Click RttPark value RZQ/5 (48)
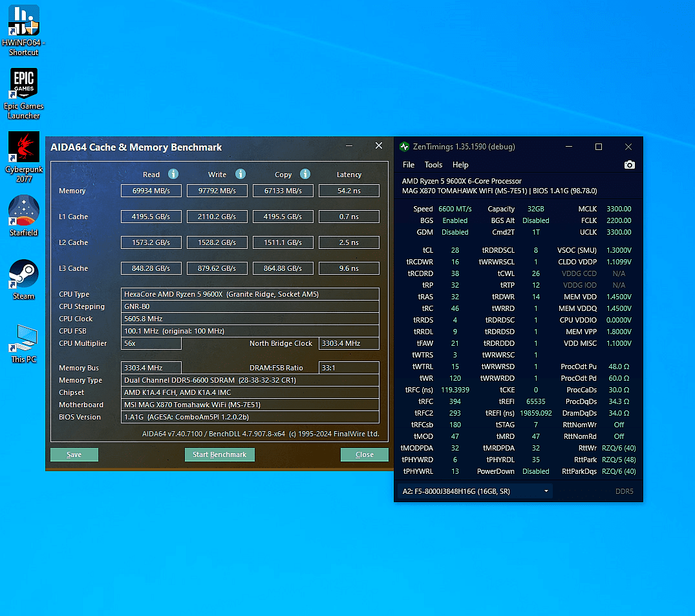 point(619,460)
